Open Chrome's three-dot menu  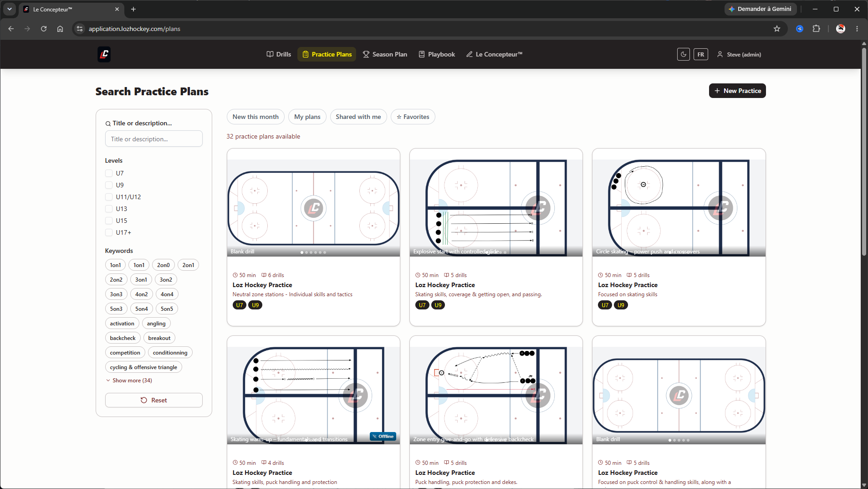tap(857, 29)
